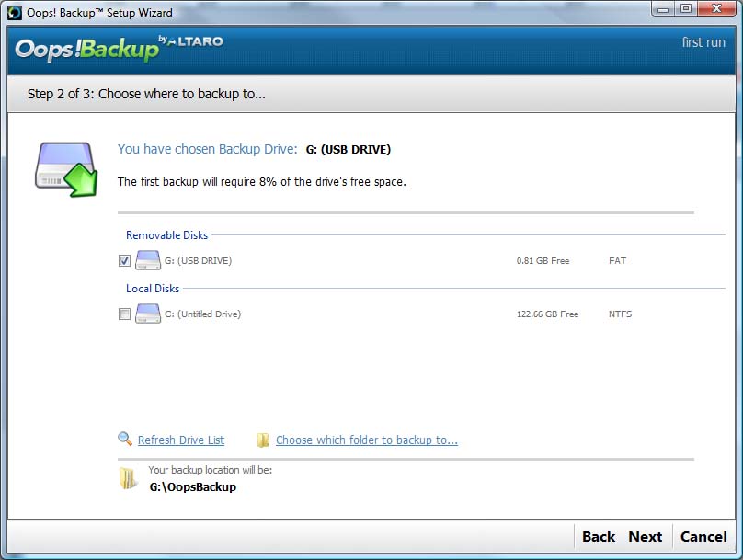Viewport: 743px width, 560px height.
Task: Click the 122.66 GB Free value
Action: 547,314
